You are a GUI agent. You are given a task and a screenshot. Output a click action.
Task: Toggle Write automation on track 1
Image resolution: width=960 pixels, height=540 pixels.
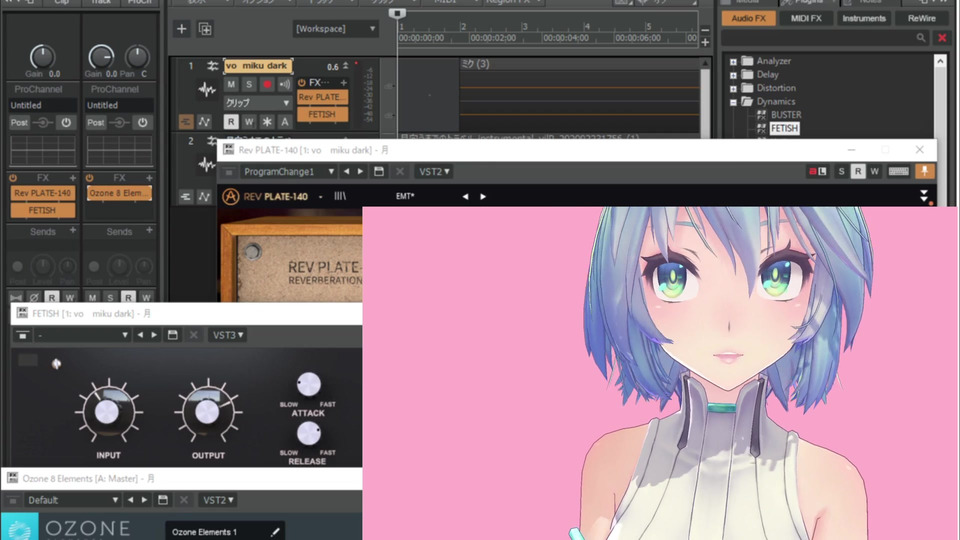(x=249, y=122)
